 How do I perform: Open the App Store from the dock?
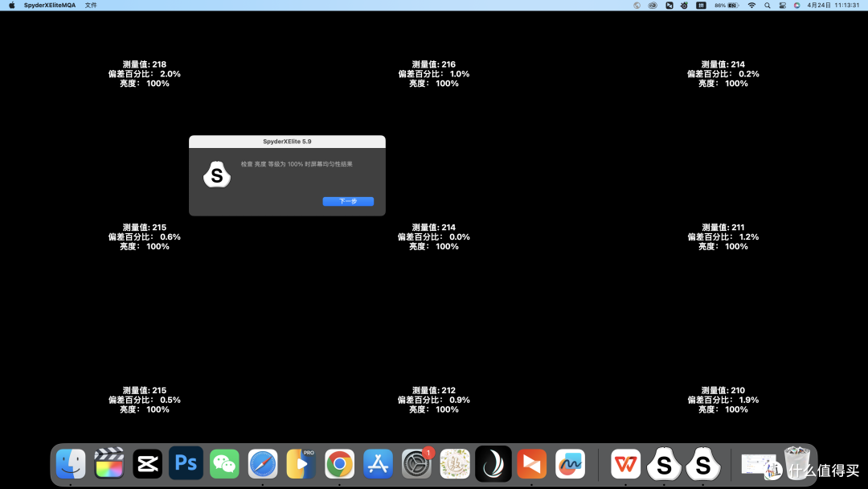(378, 463)
